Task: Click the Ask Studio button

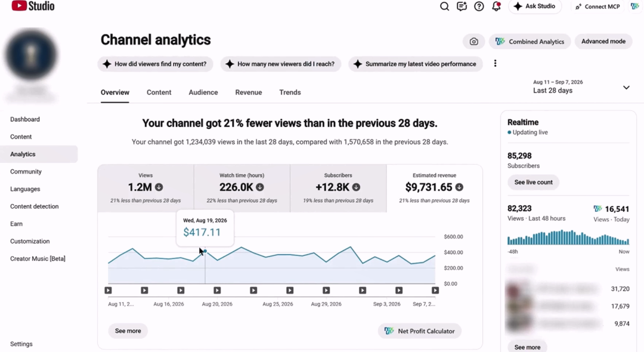Action: click(535, 7)
